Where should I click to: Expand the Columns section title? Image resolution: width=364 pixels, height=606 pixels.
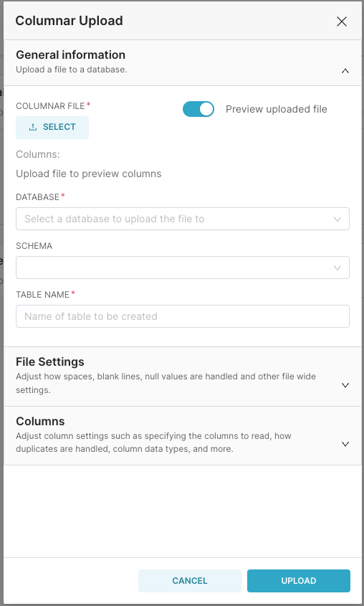pos(40,421)
